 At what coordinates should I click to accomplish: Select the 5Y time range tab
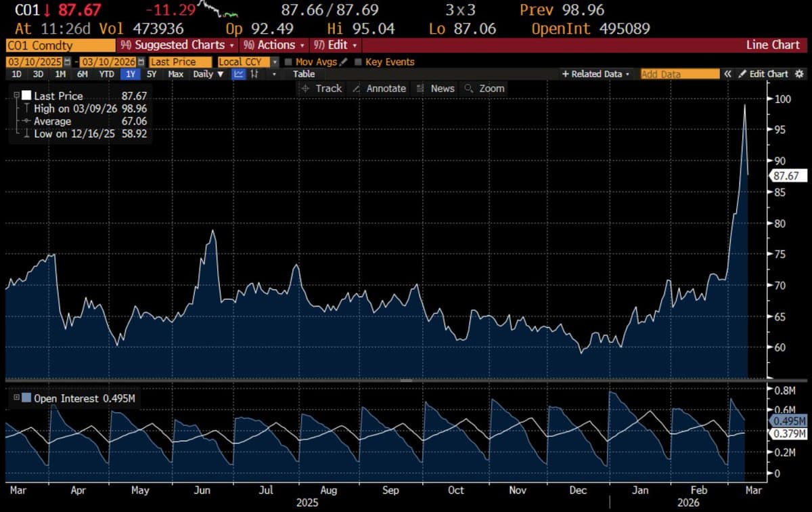(152, 74)
